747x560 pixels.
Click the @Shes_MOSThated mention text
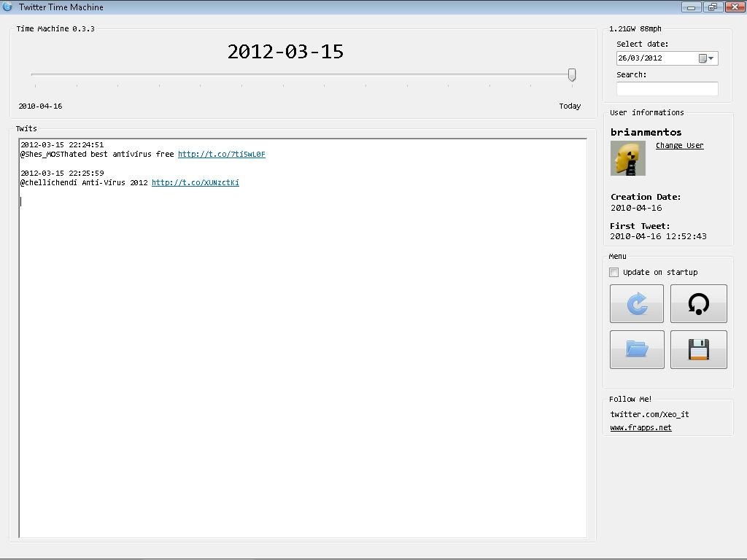tap(53, 155)
